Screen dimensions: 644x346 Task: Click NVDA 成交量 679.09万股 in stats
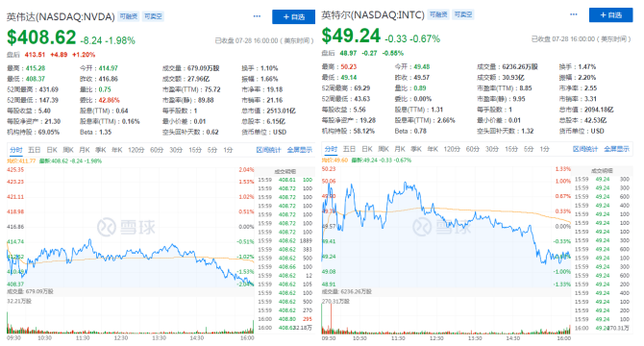coord(204,68)
